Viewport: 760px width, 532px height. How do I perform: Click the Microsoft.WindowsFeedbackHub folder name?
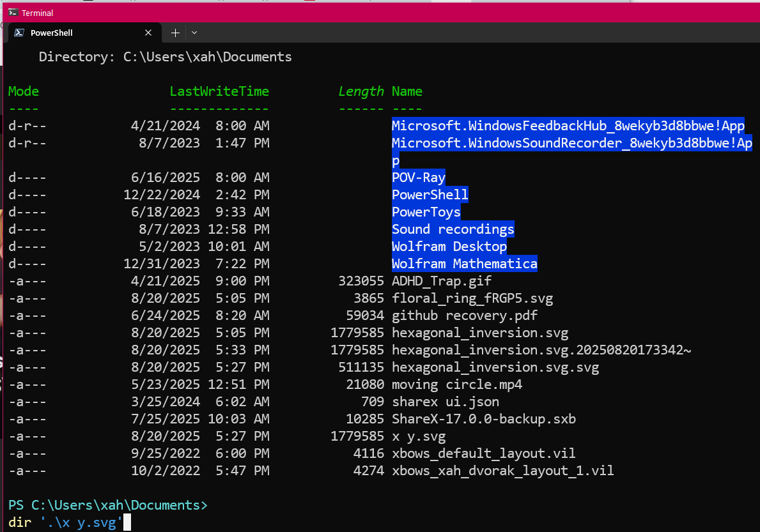click(568, 126)
